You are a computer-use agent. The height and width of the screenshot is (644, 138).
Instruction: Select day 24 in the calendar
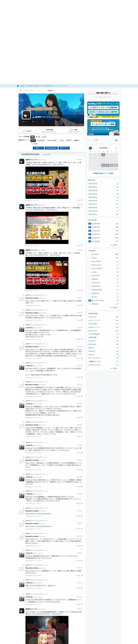112,165
